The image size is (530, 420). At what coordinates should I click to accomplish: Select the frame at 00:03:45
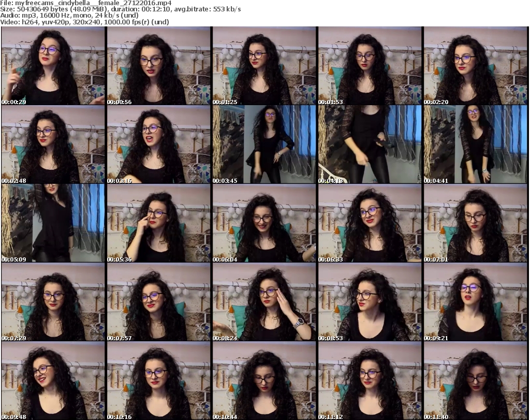pos(264,144)
